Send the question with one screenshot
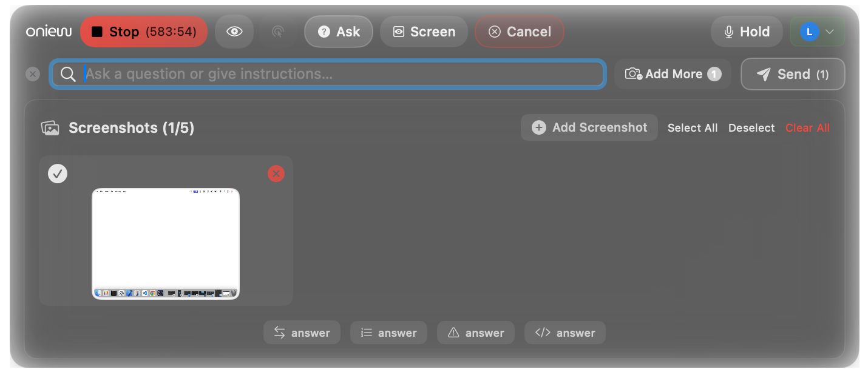 click(793, 74)
